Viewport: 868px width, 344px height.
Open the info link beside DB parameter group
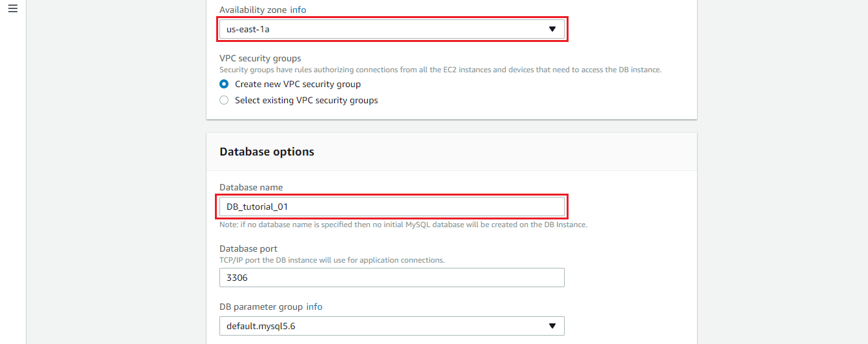314,307
